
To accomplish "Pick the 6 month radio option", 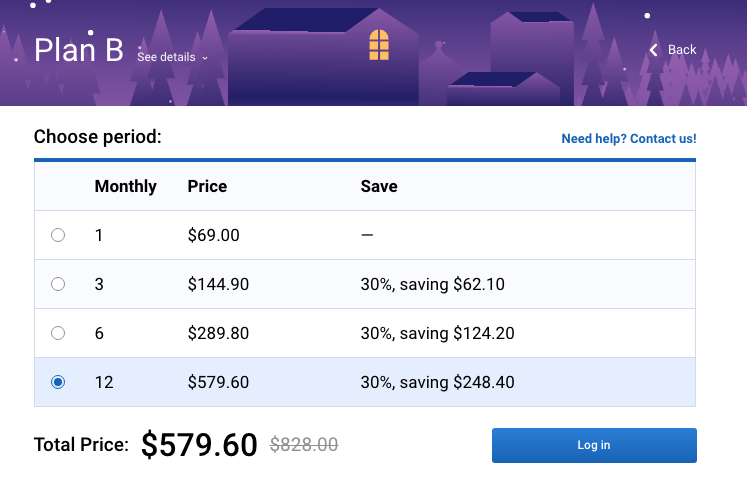I will click(x=58, y=333).
